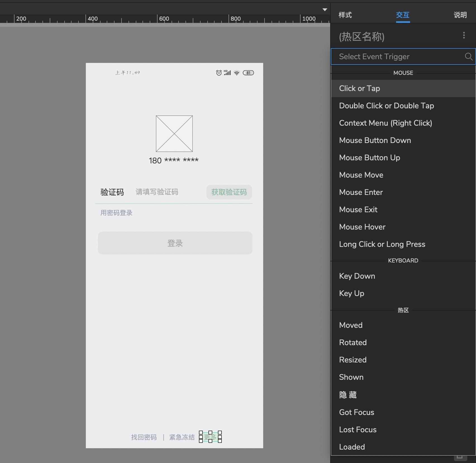This screenshot has height=463, width=476.
Task: Pick the Key Down event trigger
Action: [357, 276]
